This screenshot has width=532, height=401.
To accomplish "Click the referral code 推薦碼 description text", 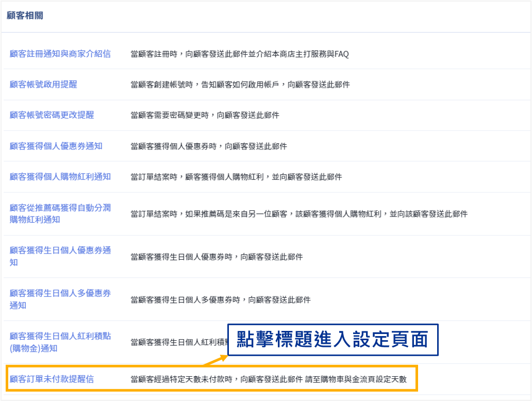I will pos(299,214).
